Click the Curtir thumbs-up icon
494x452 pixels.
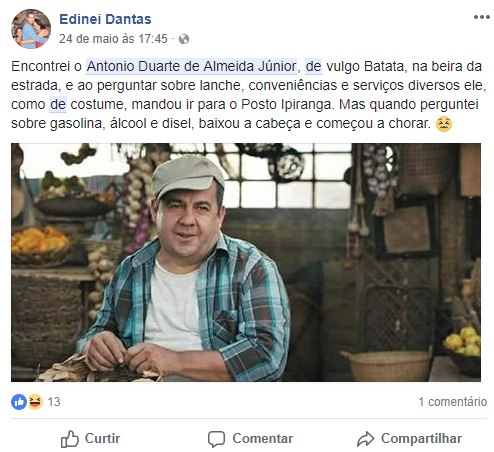[70, 439]
